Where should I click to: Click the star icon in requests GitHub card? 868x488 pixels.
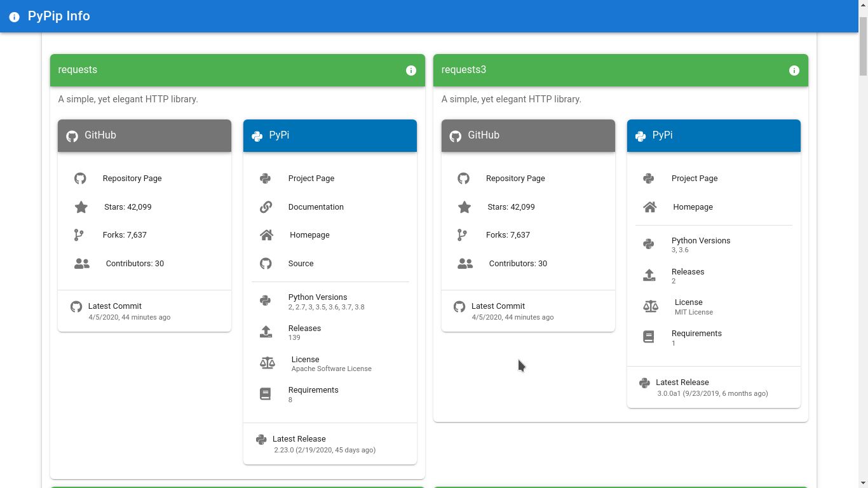click(x=81, y=207)
